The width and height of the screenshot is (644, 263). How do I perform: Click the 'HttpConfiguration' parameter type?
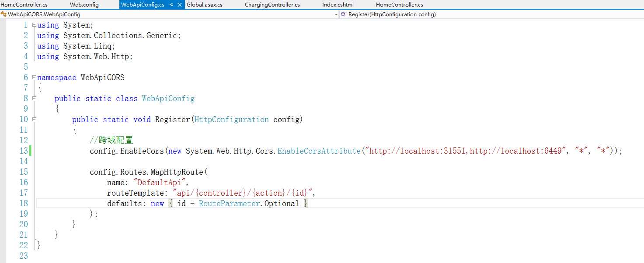tap(232, 119)
